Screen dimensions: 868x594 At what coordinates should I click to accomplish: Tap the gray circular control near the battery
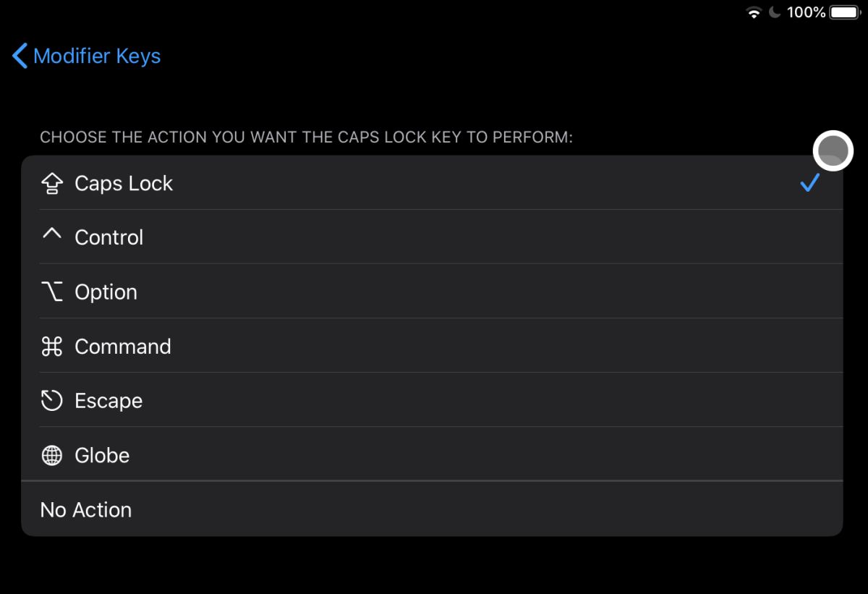click(x=833, y=150)
